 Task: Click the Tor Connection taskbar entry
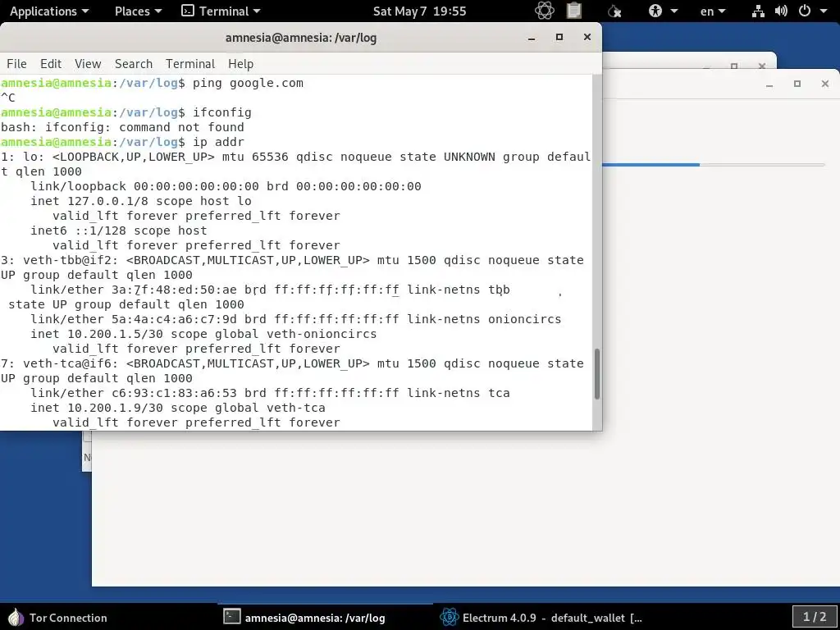pos(58,618)
